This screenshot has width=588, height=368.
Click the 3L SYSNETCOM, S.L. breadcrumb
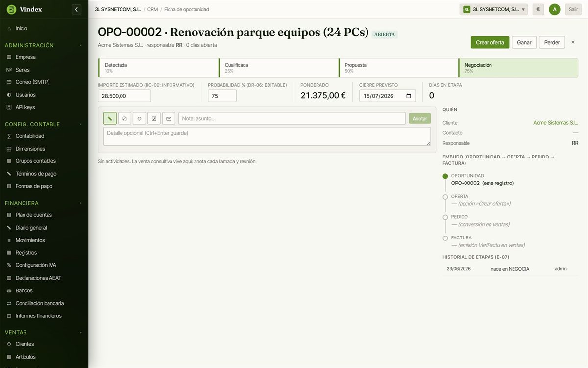pyautogui.click(x=118, y=9)
